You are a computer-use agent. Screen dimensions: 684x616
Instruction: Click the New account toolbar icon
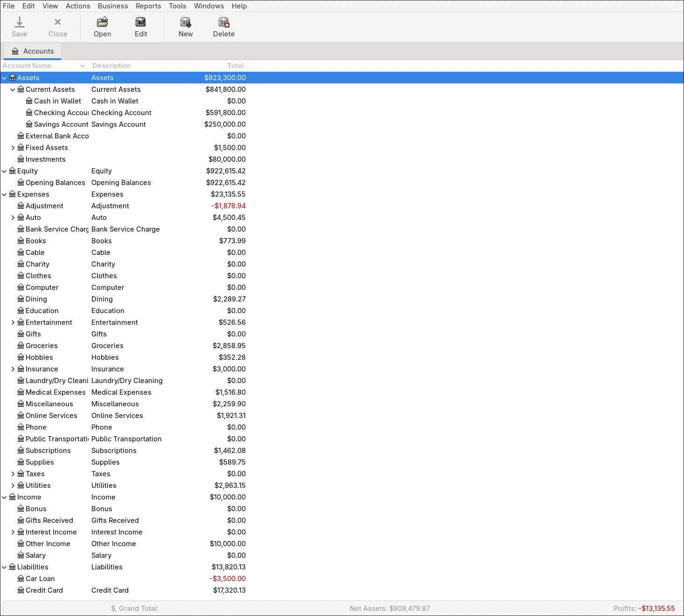pos(186,22)
